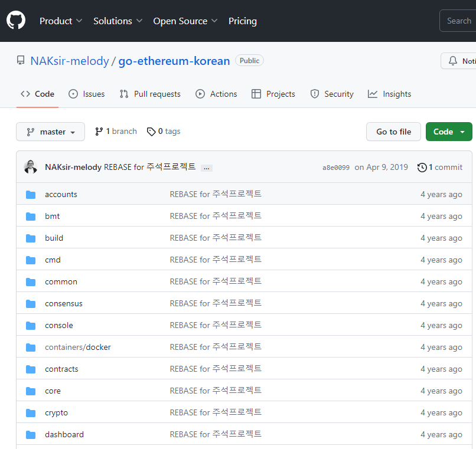Screen dimensions: 476x449
Task: Open the Pricing page
Action: 243,21
